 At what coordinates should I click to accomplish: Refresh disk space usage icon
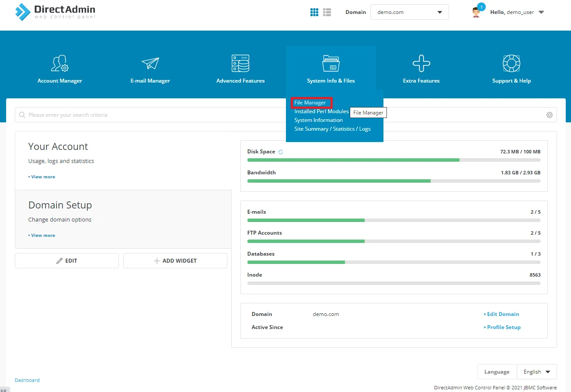click(281, 152)
